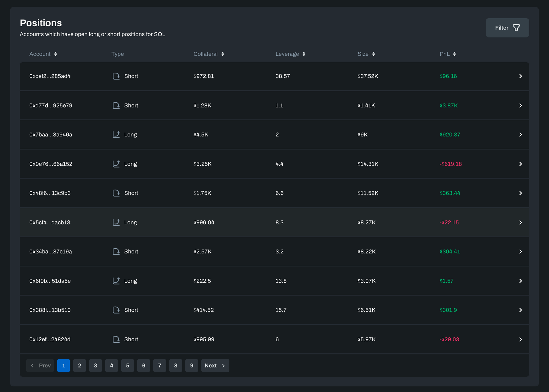
Task: Sort table by Account column arrows
Action: click(55, 54)
